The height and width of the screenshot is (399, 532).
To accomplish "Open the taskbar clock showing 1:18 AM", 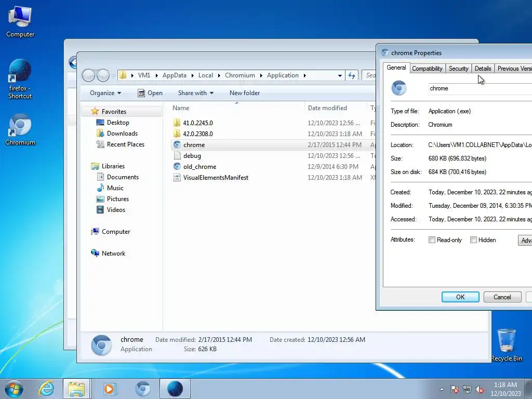I will (506, 389).
